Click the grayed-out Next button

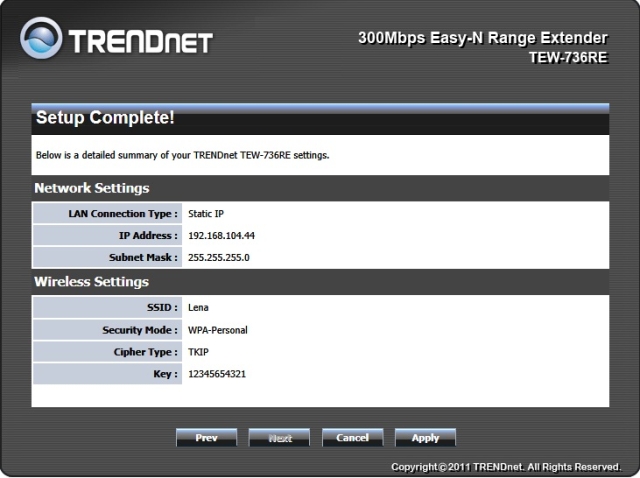pyautogui.click(x=279, y=438)
